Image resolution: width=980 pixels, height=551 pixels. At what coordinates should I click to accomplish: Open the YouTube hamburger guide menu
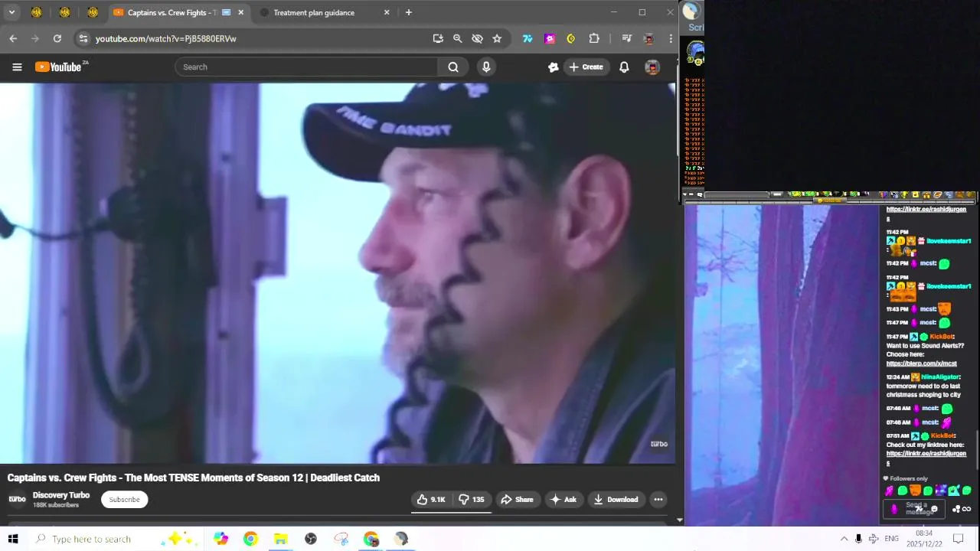[17, 67]
